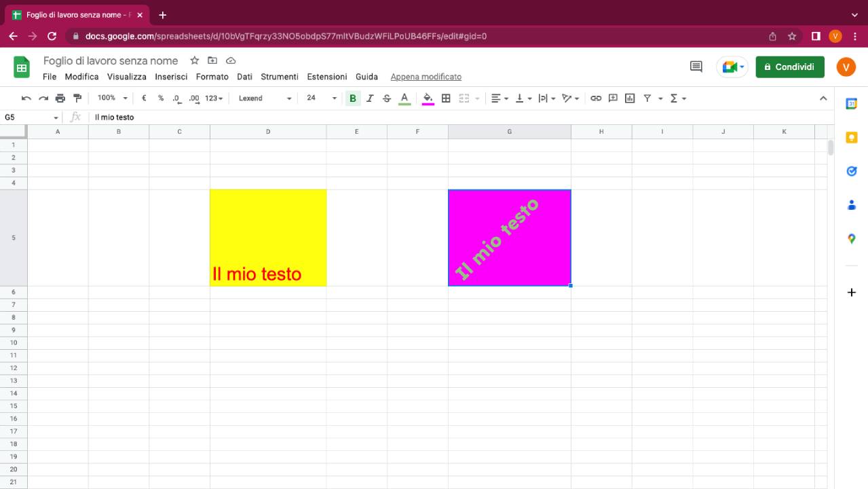This screenshot has height=489, width=868.
Task: Click the Appena modificato link
Action: click(426, 77)
